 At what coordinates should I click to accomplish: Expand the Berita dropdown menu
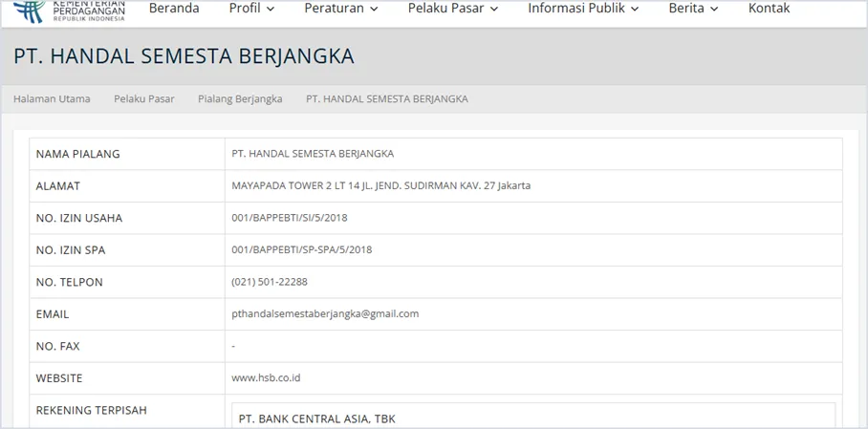(x=693, y=9)
